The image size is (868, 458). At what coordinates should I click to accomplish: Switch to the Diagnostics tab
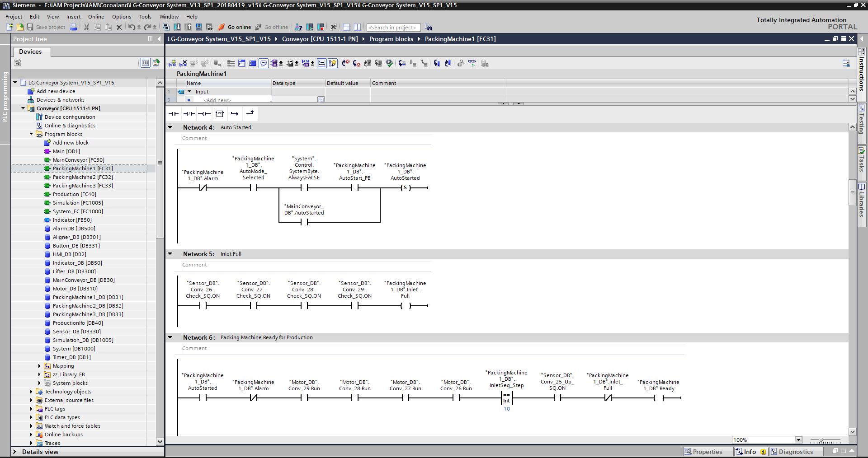pyautogui.click(x=795, y=452)
